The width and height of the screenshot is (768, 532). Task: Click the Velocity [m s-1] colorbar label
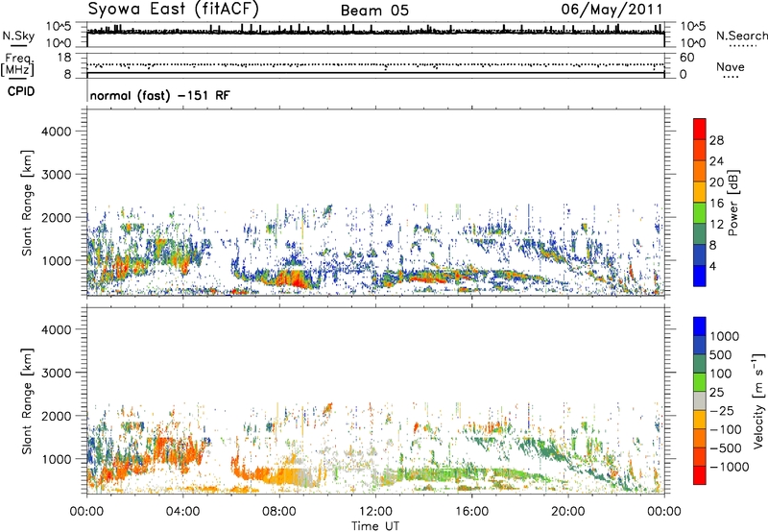click(x=758, y=400)
